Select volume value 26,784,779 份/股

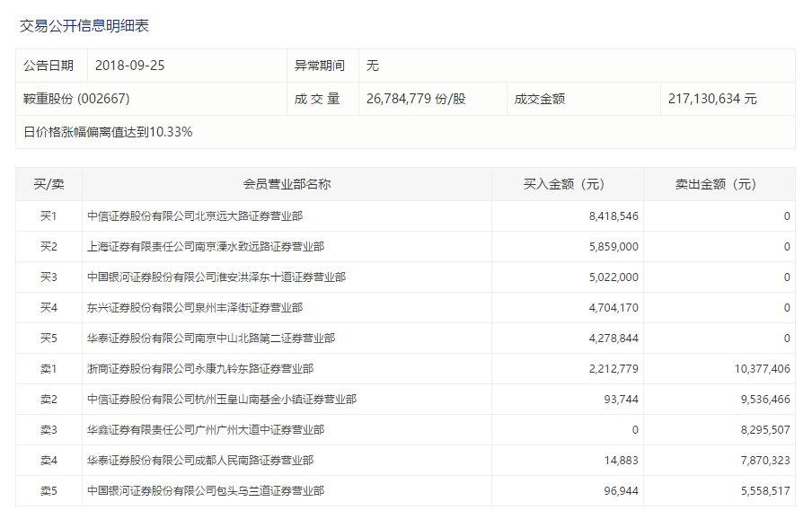coord(416,99)
